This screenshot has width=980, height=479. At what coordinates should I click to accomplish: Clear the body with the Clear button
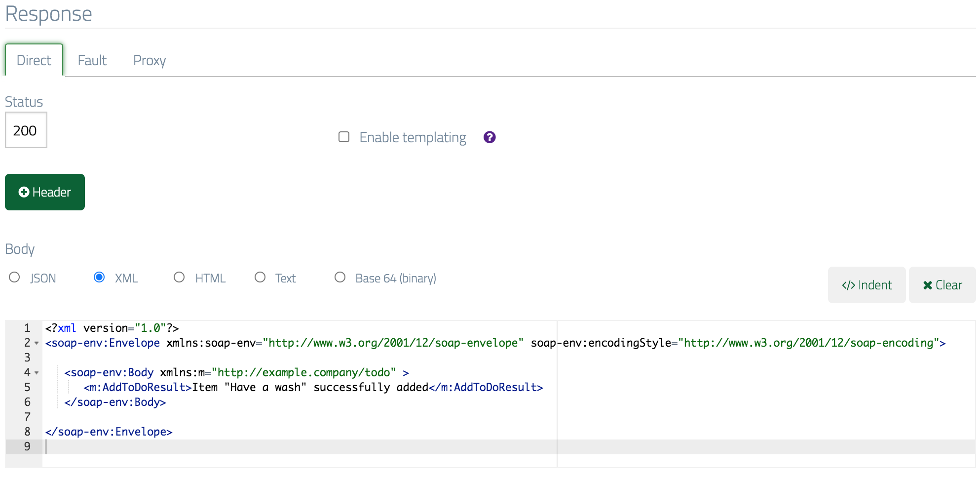[942, 285]
